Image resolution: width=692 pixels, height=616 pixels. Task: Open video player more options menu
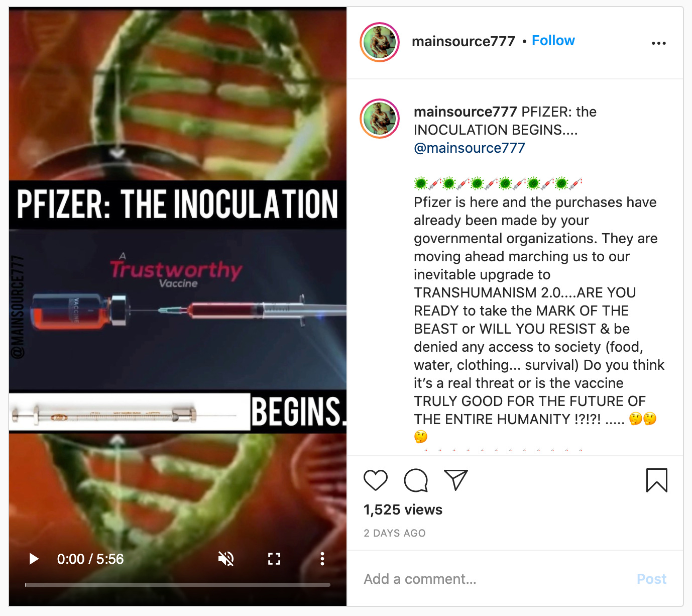pos(322,559)
